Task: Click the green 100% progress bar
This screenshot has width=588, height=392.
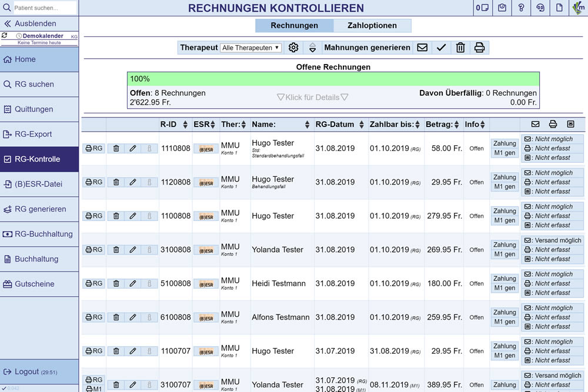Action: (x=333, y=79)
